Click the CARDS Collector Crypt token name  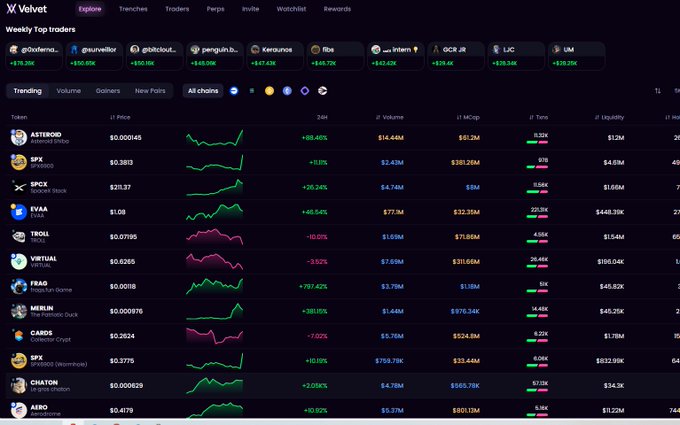(x=50, y=336)
